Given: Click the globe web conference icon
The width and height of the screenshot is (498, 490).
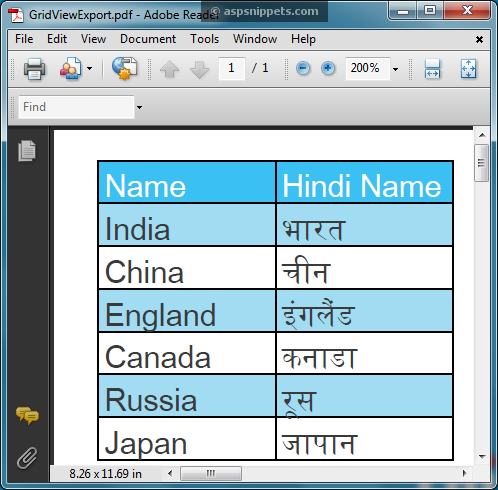Looking at the screenshot, I should (x=124, y=68).
